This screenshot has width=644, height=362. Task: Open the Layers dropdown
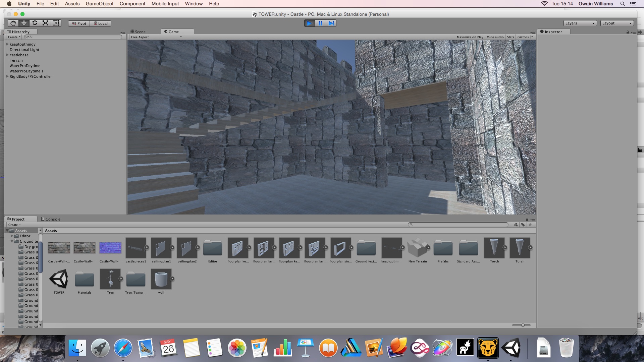(x=580, y=23)
